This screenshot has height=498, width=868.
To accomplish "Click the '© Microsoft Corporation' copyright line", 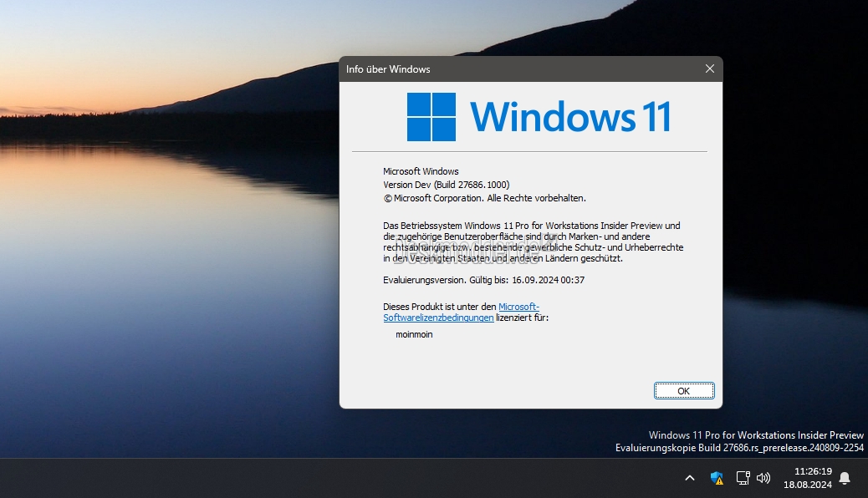I will coord(484,198).
